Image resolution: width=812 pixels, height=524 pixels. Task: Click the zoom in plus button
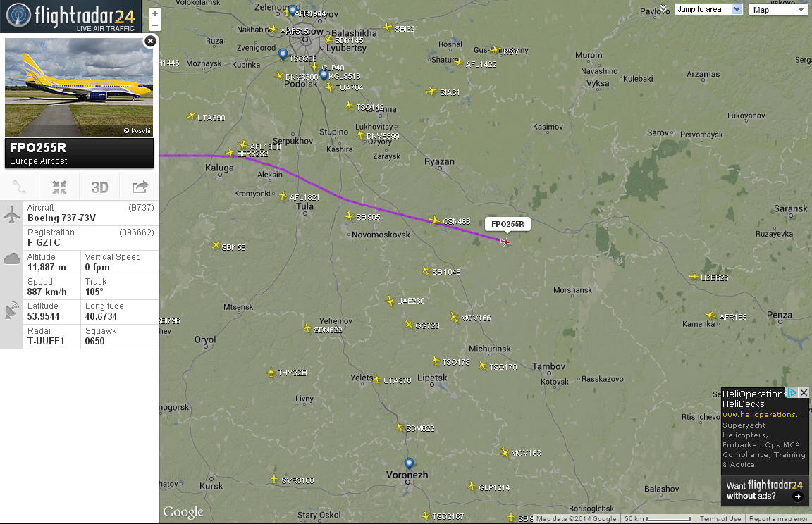tap(154, 13)
